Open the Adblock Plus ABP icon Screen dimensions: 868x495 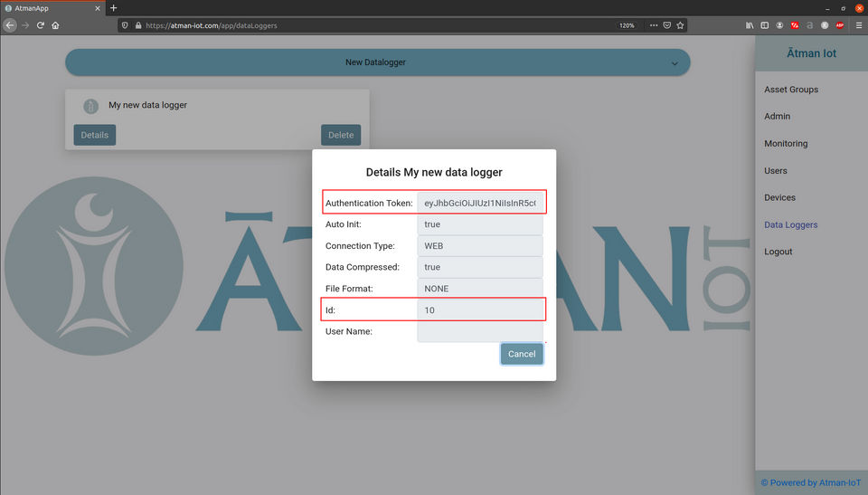(840, 25)
